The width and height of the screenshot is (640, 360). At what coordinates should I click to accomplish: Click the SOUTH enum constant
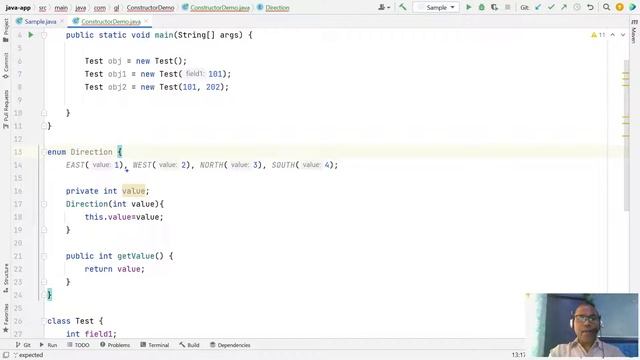[284, 165]
